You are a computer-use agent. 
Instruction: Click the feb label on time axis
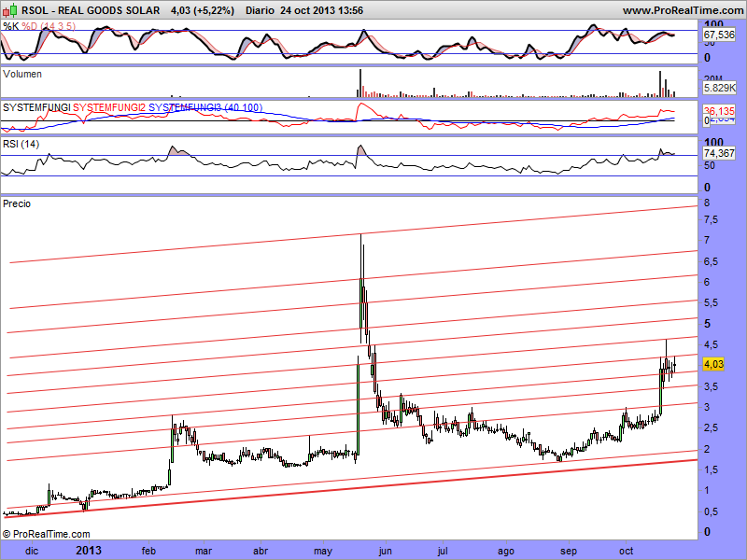coord(148,551)
